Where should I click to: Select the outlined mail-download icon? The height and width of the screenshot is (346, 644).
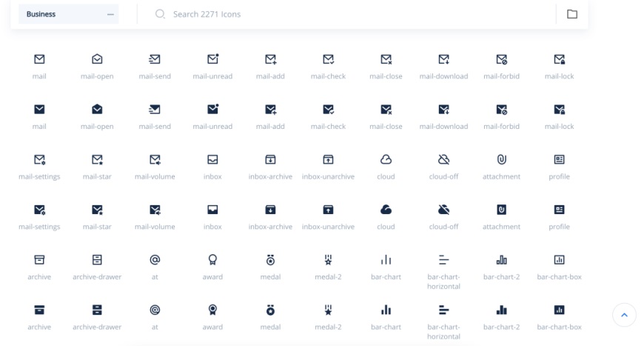[443, 59]
